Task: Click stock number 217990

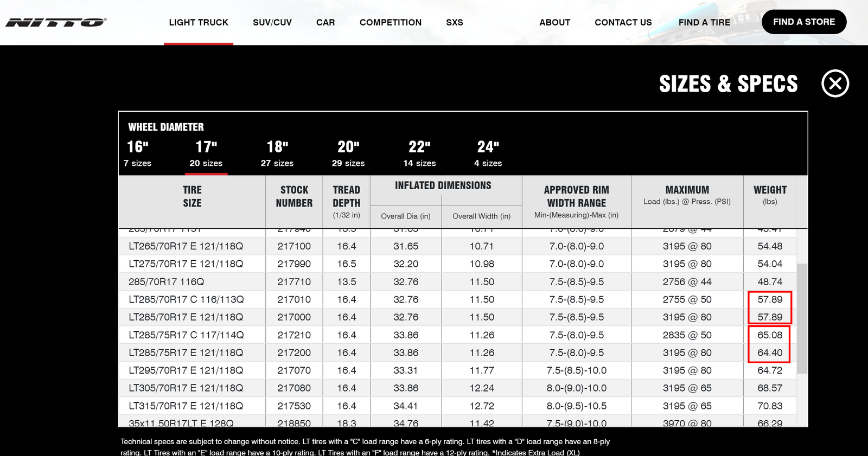Action: tap(294, 264)
